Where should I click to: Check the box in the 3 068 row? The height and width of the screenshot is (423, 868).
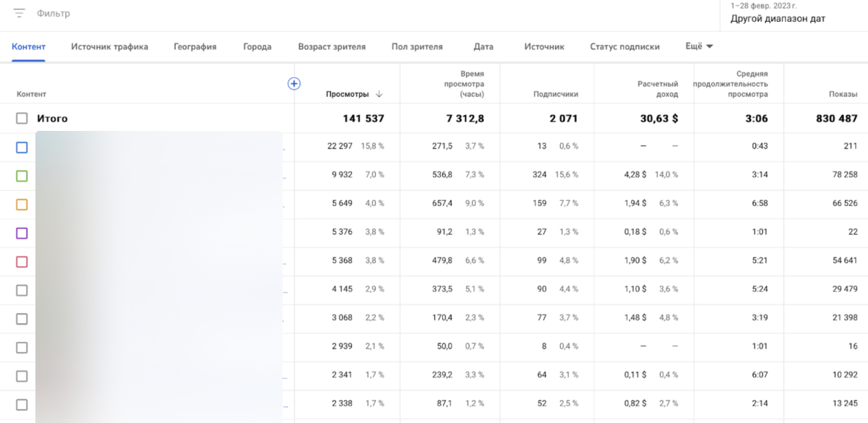pyautogui.click(x=22, y=319)
